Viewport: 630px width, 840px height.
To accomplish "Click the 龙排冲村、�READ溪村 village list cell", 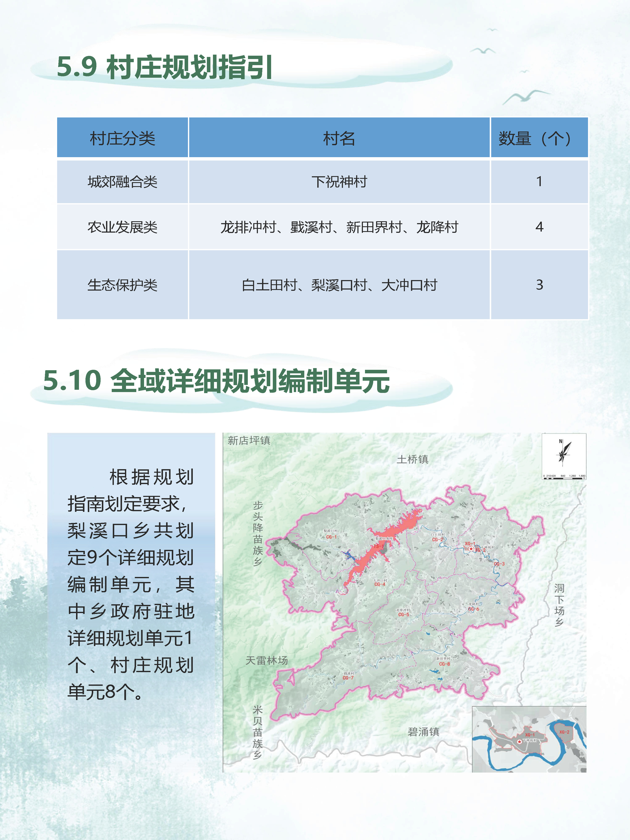I will [339, 227].
